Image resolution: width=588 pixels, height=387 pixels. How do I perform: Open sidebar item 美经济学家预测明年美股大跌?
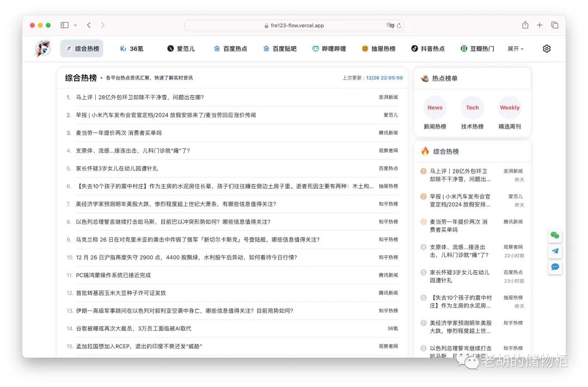point(461,327)
